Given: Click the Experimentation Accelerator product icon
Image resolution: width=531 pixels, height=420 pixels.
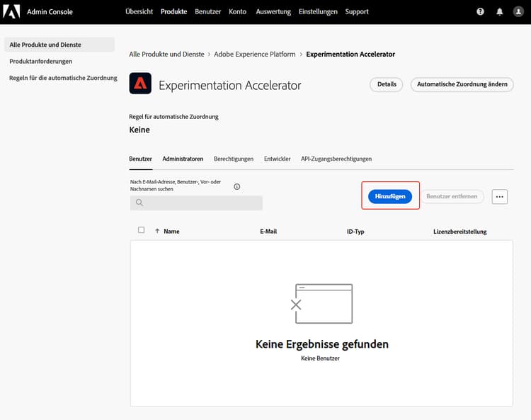Looking at the screenshot, I should click(x=140, y=84).
